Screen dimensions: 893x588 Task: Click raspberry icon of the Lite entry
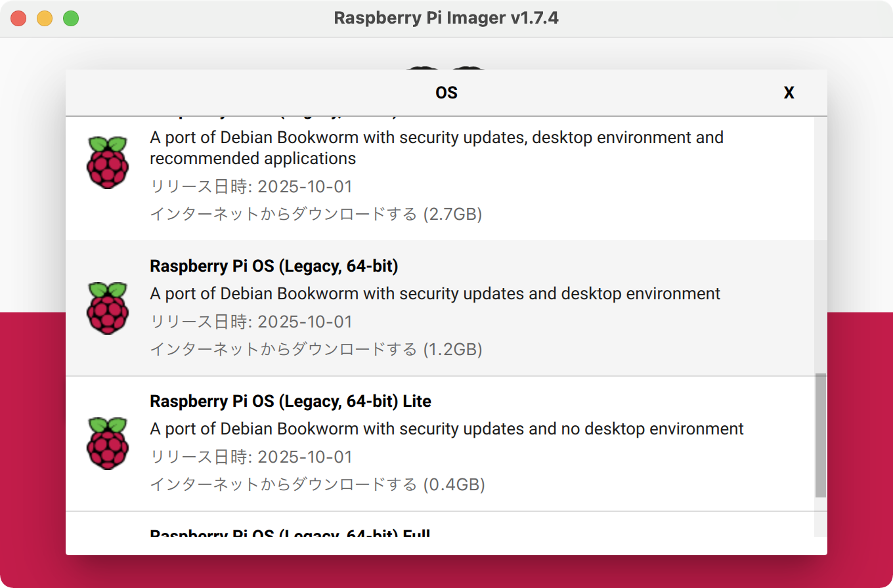pos(107,444)
